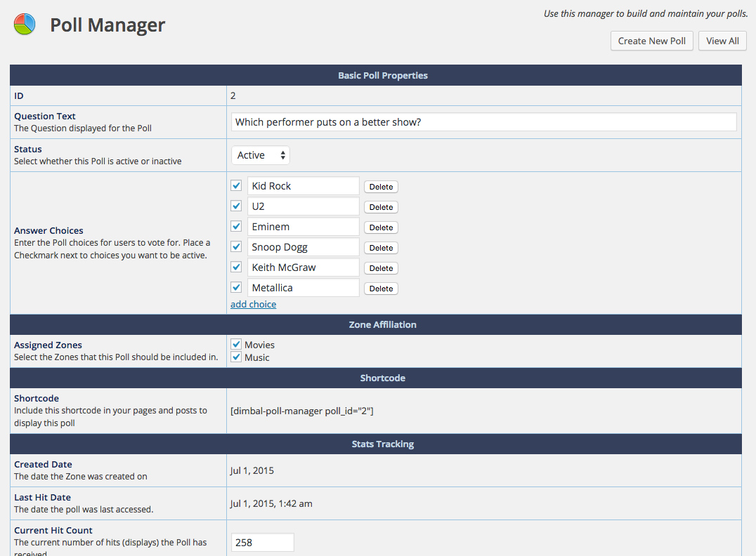This screenshot has height=556, width=756.
Task: Delete the Kid Rock answer choice
Action: pos(381,187)
